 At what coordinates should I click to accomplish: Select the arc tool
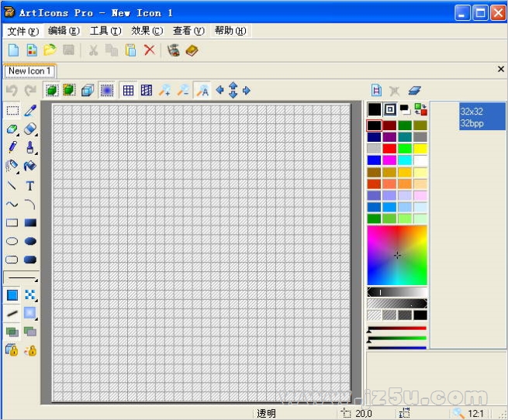pyautogui.click(x=30, y=205)
